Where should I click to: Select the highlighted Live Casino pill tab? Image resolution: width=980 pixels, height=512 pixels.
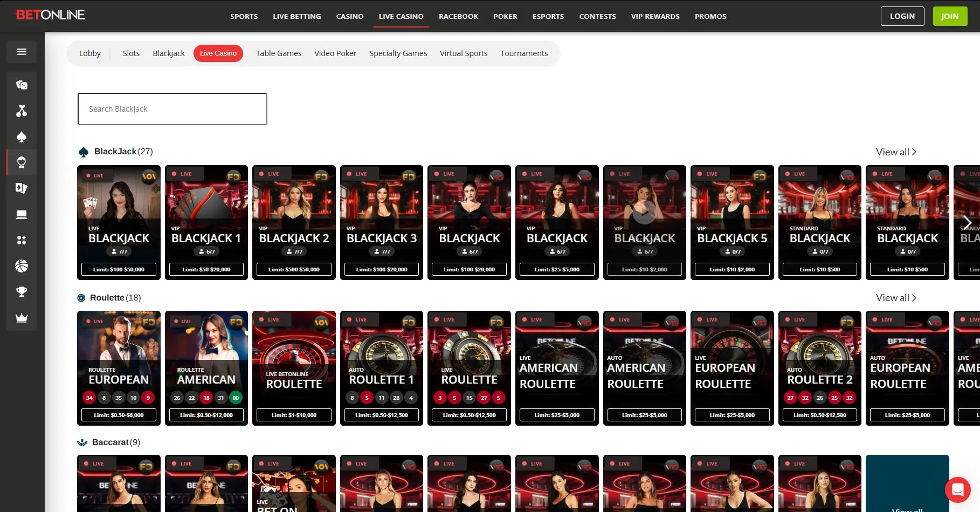(218, 53)
